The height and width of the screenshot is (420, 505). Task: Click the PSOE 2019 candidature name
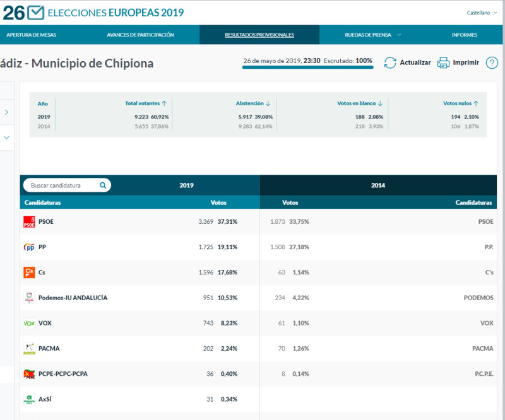(x=46, y=222)
